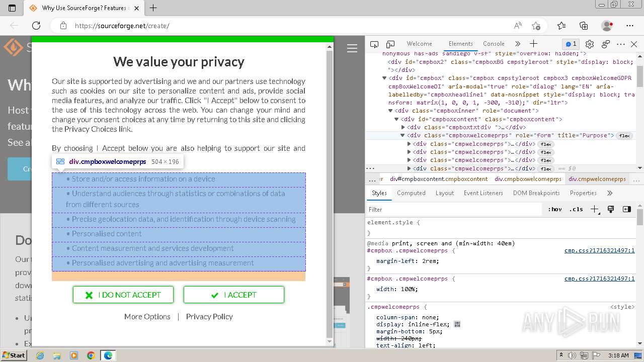Click the I ACCEPT button

(x=234, y=295)
